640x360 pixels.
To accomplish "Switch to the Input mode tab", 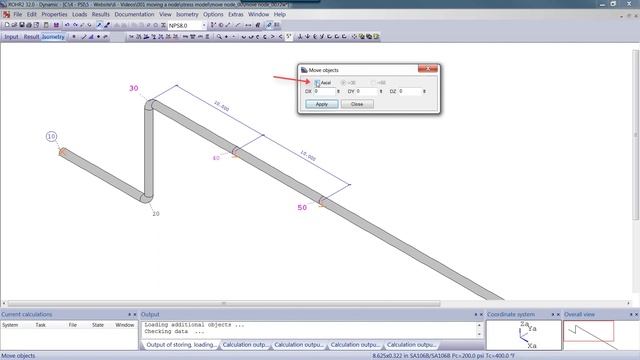I will point(11,37).
